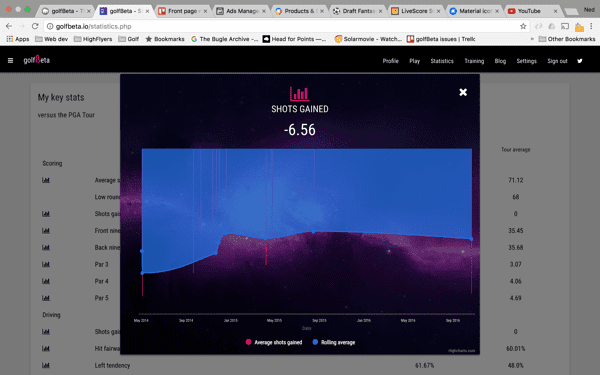
Task: Open the Other Bookmarks folder
Action: tap(567, 39)
